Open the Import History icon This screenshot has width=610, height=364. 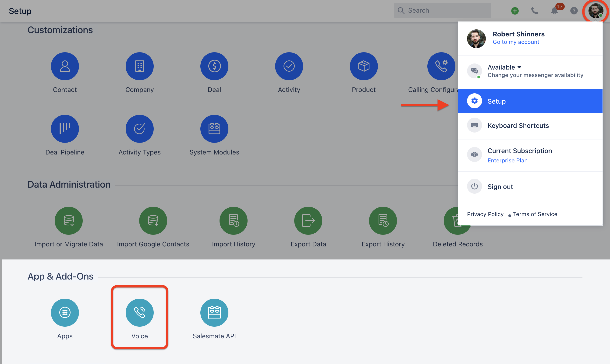click(234, 221)
